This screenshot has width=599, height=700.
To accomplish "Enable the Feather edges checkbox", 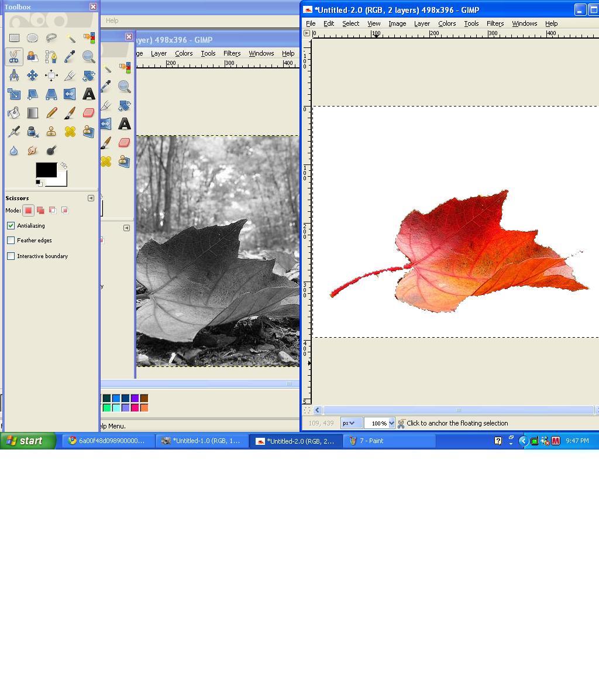I will 11,241.
